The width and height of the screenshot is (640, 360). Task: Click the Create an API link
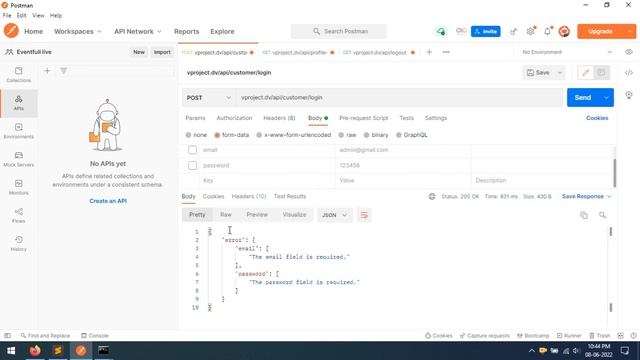(x=108, y=201)
